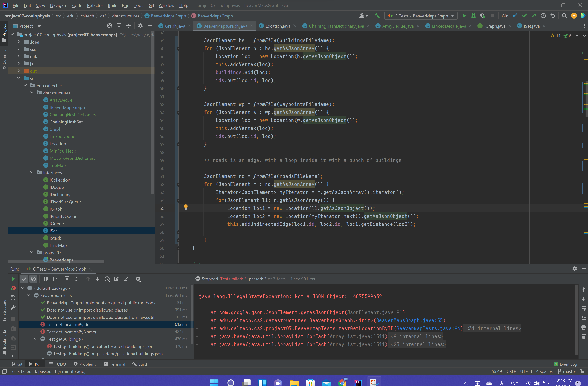Toggle the Show Passed tests checkmark button
This screenshot has height=386, width=588.
(24, 279)
